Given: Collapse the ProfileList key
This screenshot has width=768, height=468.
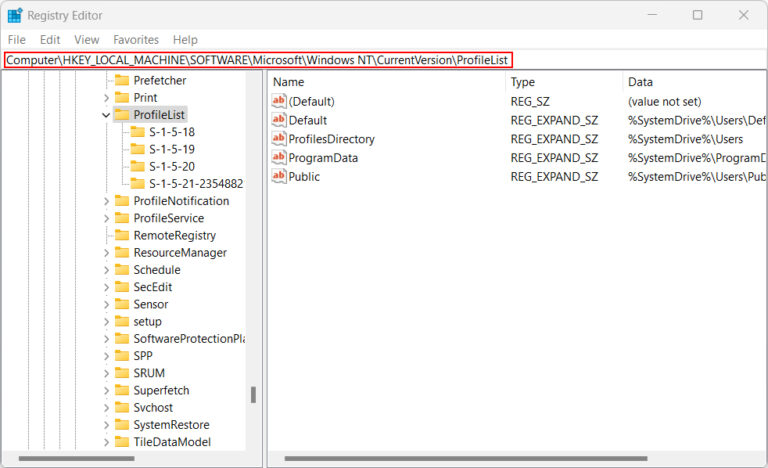Looking at the screenshot, I should coord(106,115).
